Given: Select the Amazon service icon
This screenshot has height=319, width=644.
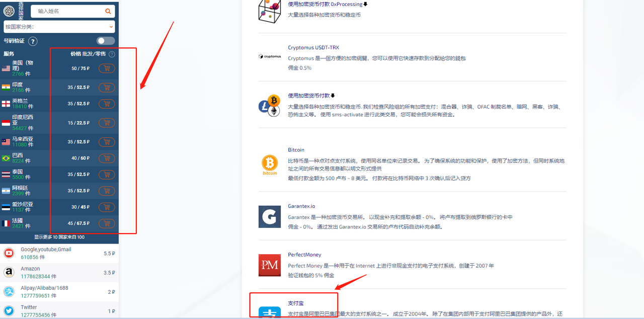Looking at the screenshot, I should 9,272.
